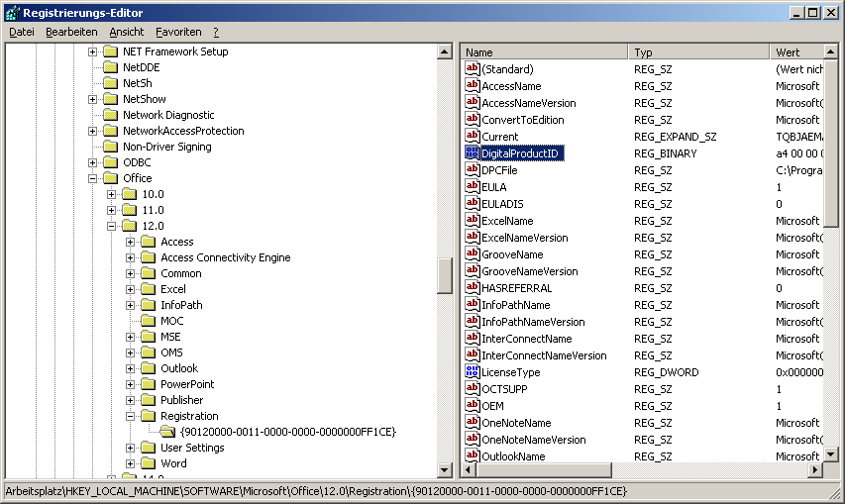This screenshot has height=504, width=845.
Task: Select the InterConnectNameVersion value
Action: [544, 355]
